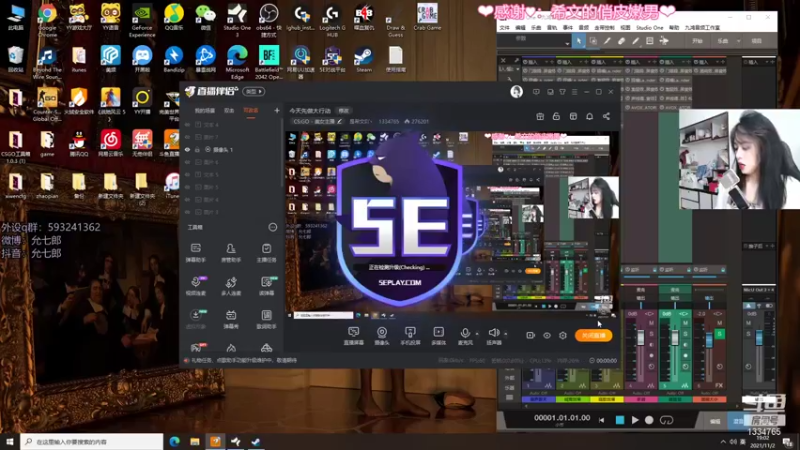
Task: Click the 开始 button in Studio One toolbar
Action: (x=697, y=41)
